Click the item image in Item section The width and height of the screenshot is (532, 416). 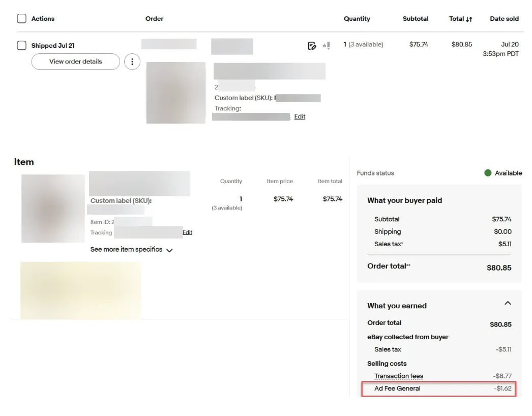[53, 209]
